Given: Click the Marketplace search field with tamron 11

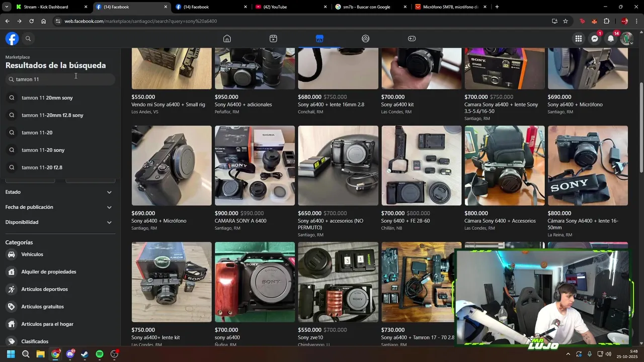Looking at the screenshot, I should click(x=60, y=79).
